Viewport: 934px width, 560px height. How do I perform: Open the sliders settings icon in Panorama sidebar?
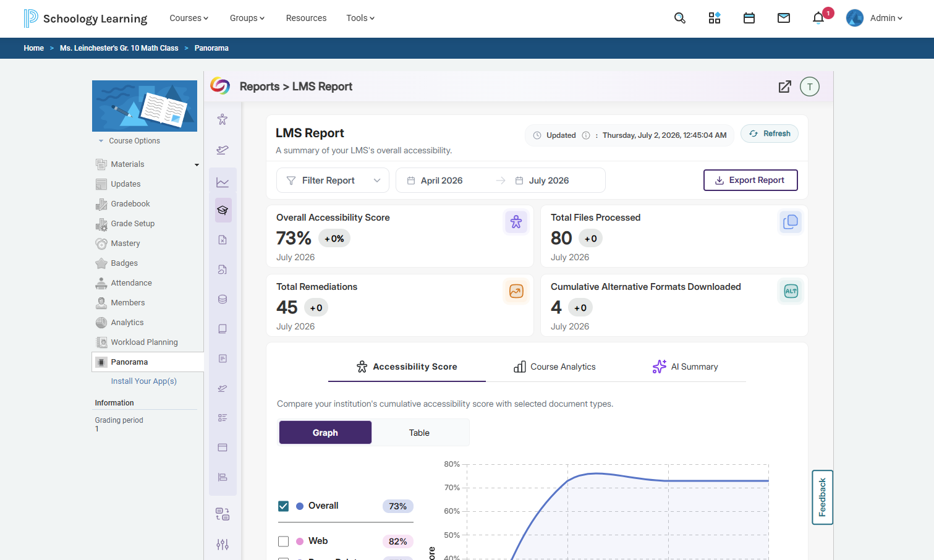[223, 544]
